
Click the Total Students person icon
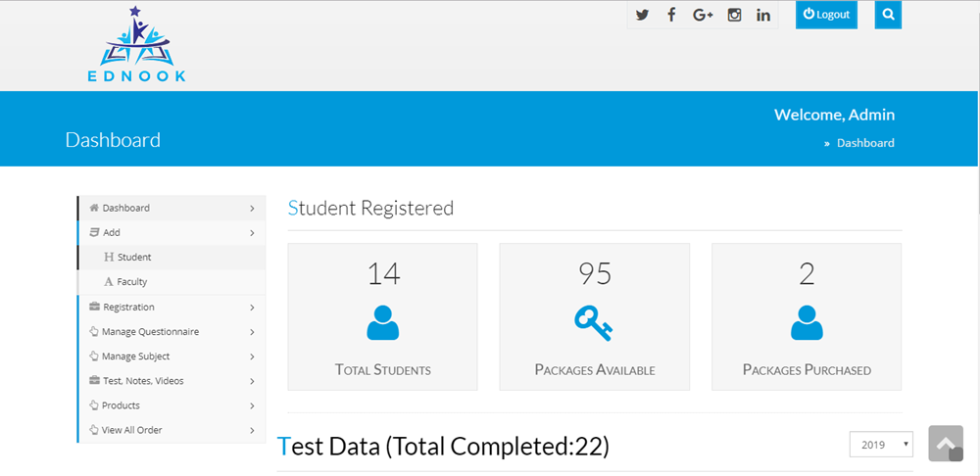coord(383,322)
